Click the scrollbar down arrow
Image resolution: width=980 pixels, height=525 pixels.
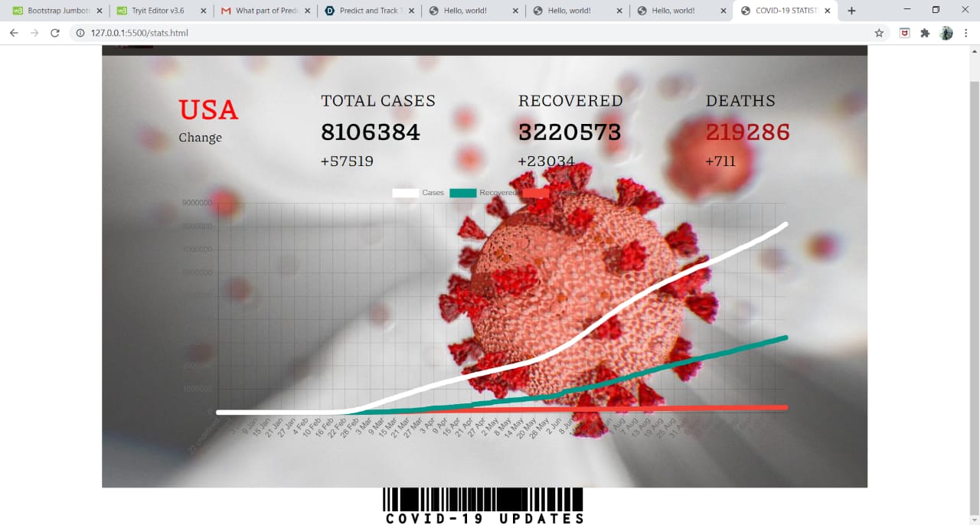(x=974, y=519)
